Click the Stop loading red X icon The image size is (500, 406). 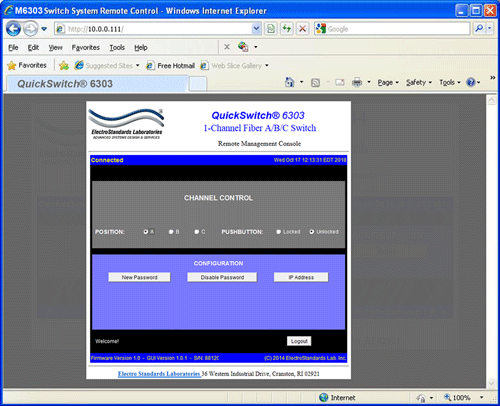click(302, 29)
